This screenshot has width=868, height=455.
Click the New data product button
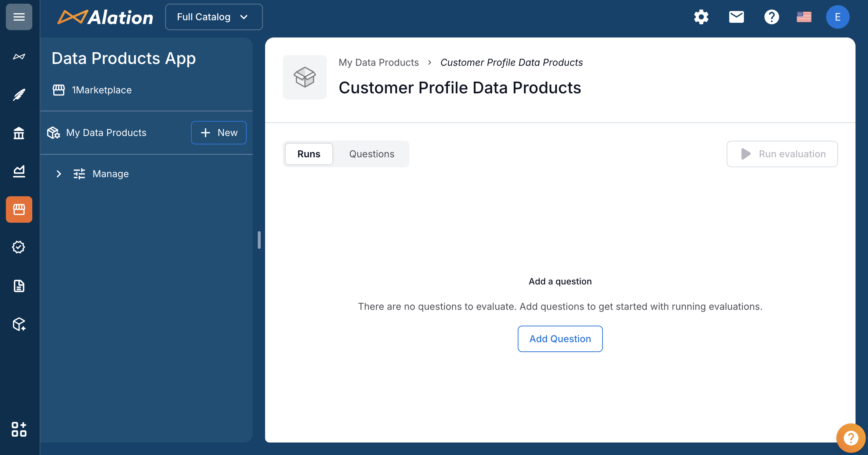coord(219,133)
